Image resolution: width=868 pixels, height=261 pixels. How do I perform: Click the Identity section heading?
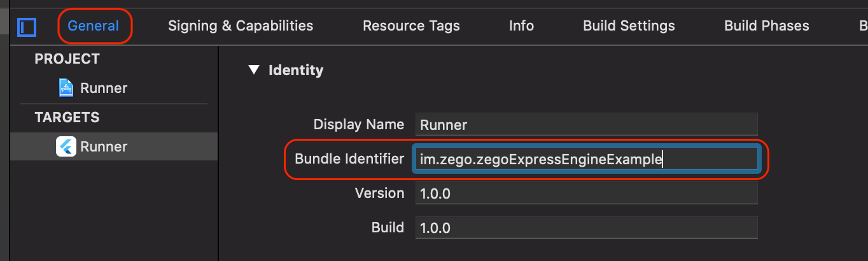[x=296, y=70]
